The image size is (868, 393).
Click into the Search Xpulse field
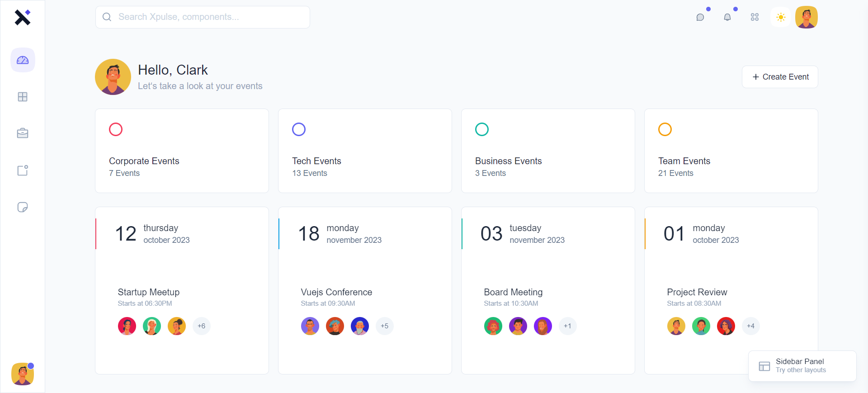tap(203, 17)
